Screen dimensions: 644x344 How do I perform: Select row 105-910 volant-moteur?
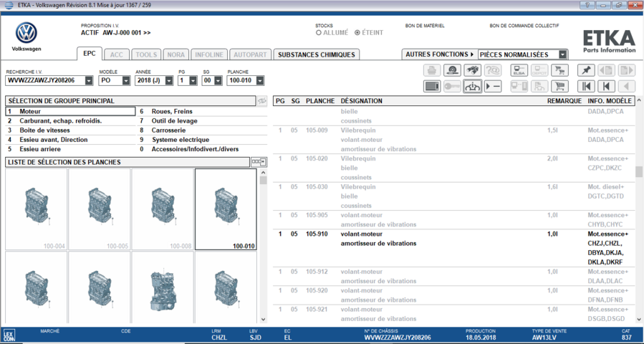(454, 248)
